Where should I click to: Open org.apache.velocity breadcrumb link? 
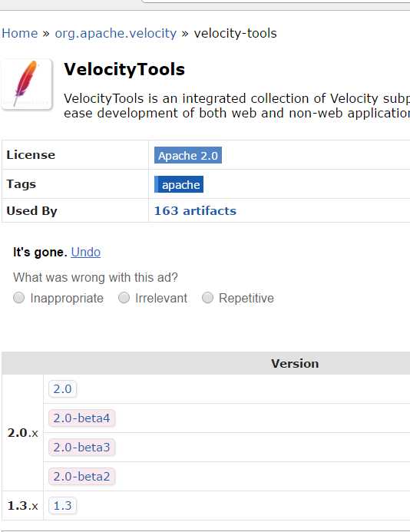(116, 33)
